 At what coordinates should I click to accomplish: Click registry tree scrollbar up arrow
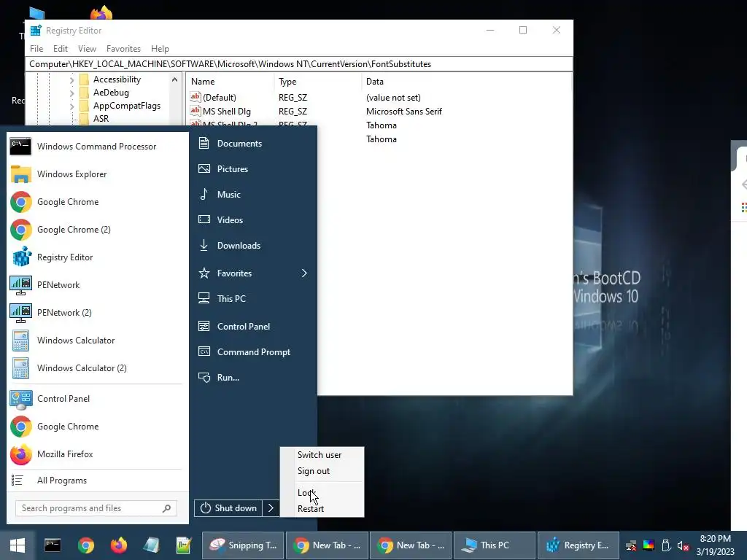point(175,80)
